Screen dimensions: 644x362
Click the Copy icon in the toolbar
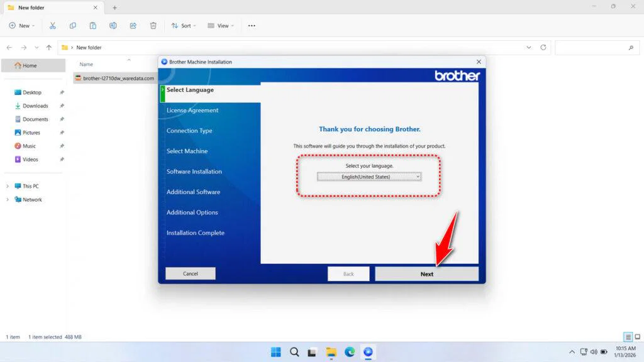73,25
